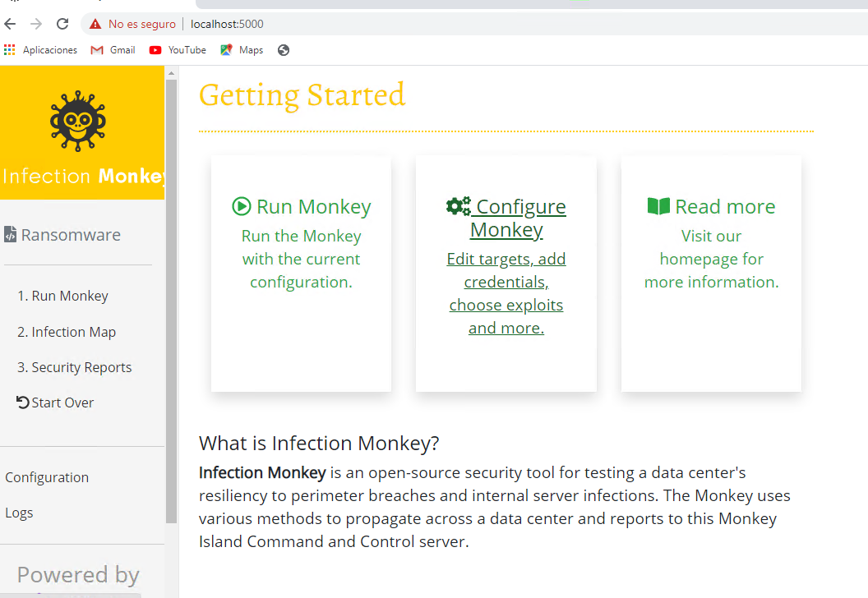Screen dimensions: 868x598
Task: Click the play icon beside Run Monkey
Action: [241, 206]
